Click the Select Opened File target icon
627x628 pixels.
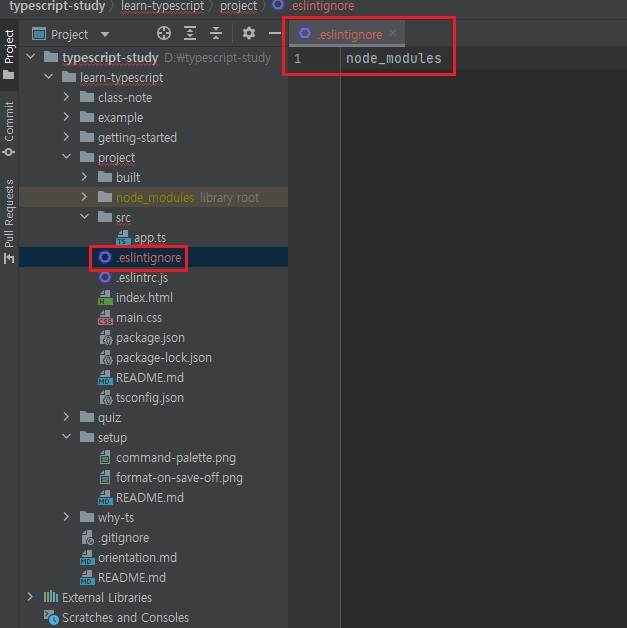pos(164,33)
